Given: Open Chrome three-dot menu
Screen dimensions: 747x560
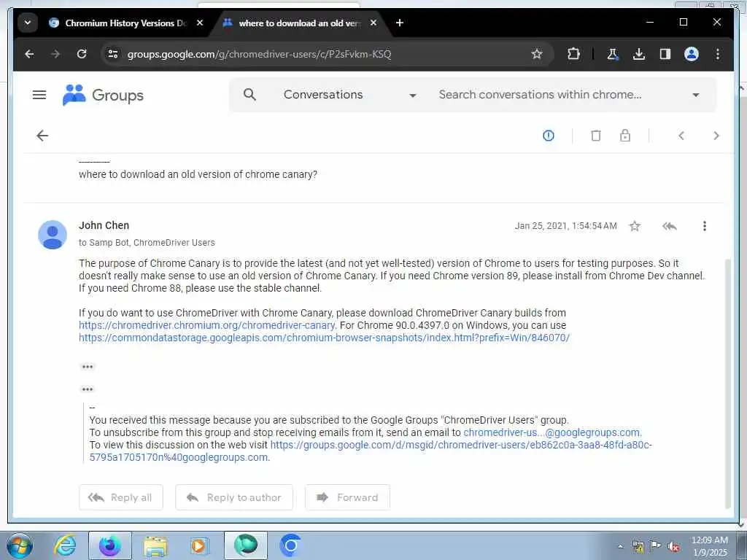Looking at the screenshot, I should (x=718, y=54).
